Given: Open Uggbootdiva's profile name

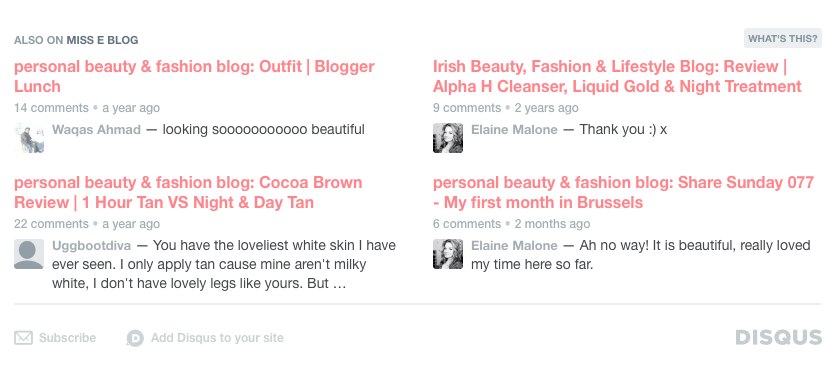Looking at the screenshot, I should (x=92, y=246).
